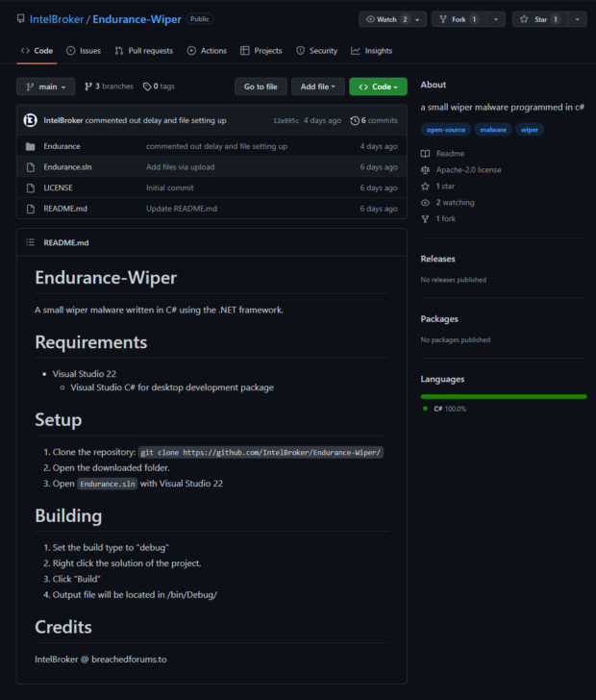The width and height of the screenshot is (596, 700).
Task: Click the Apache-2.0 license scale icon
Action: [x=425, y=170]
